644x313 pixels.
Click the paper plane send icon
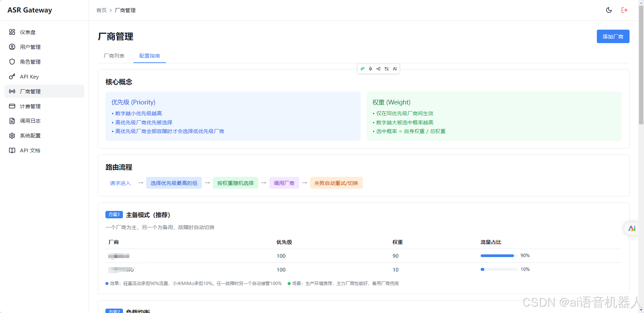378,69
